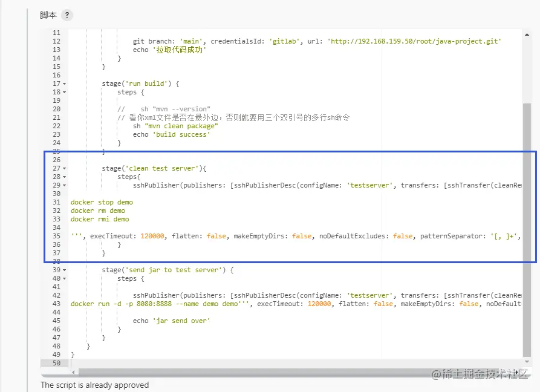
Task: Collapse the fold arrow on line 18
Action: click(x=64, y=93)
